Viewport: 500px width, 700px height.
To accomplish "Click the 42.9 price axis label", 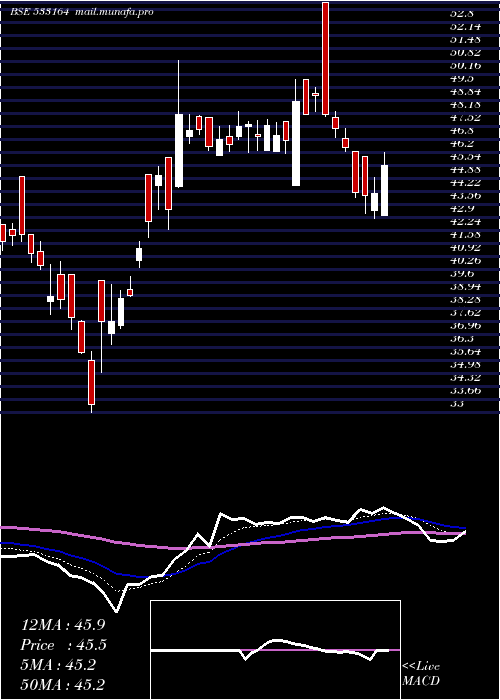I will pos(460,208).
